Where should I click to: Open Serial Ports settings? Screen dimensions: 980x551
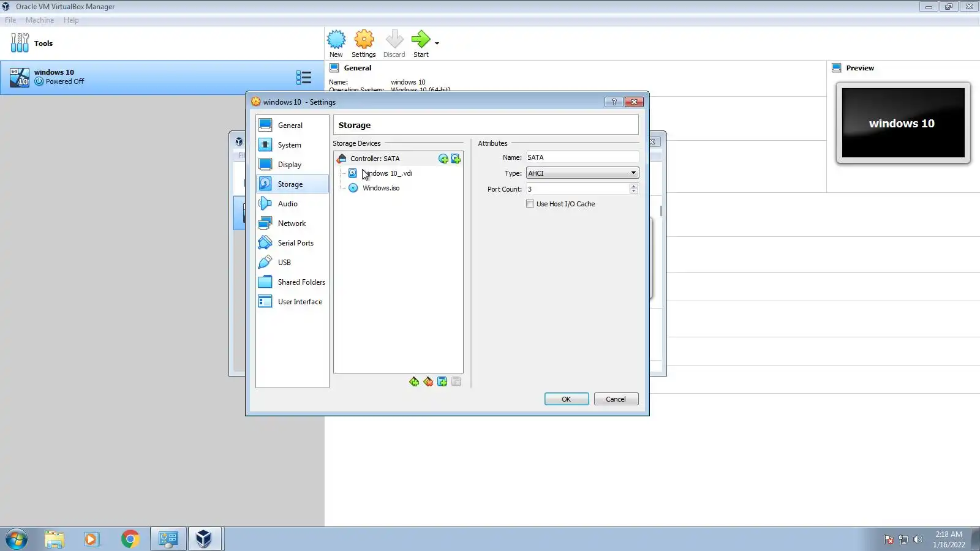(292, 243)
